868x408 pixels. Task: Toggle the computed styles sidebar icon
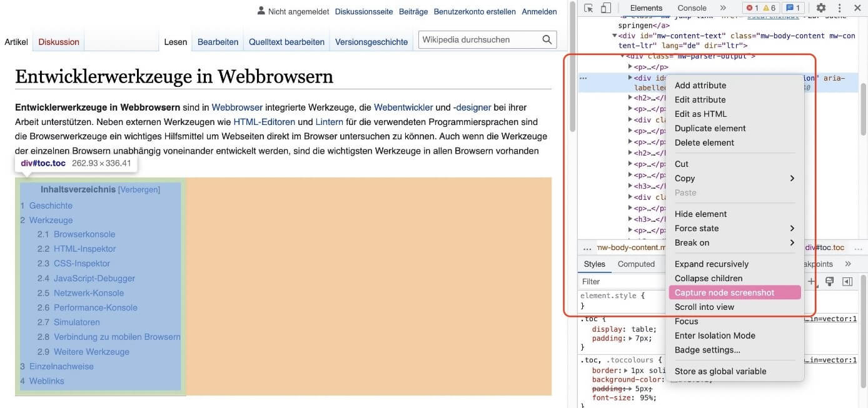(x=847, y=282)
